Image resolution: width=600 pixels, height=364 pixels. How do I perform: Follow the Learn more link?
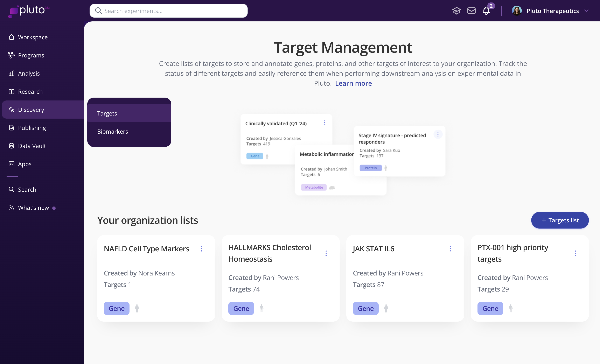[x=353, y=83]
